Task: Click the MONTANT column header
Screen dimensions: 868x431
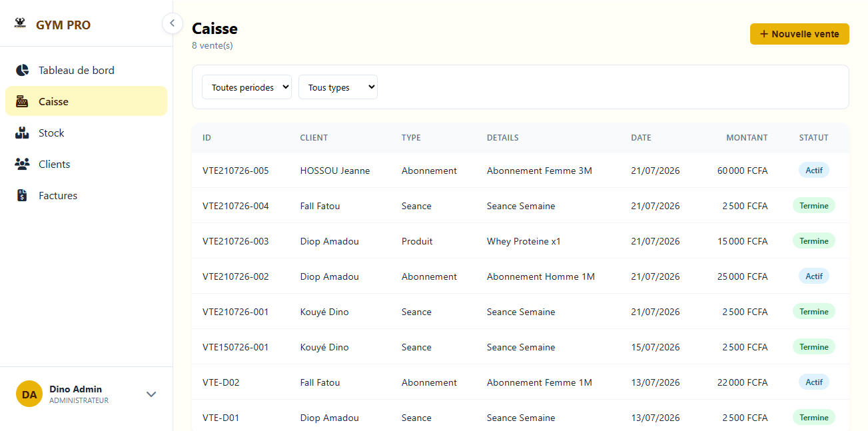Action: (x=747, y=138)
